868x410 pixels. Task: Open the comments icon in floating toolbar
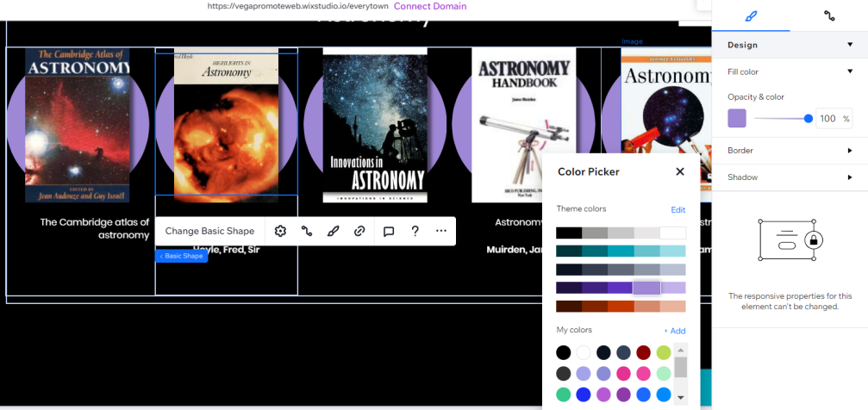(389, 232)
